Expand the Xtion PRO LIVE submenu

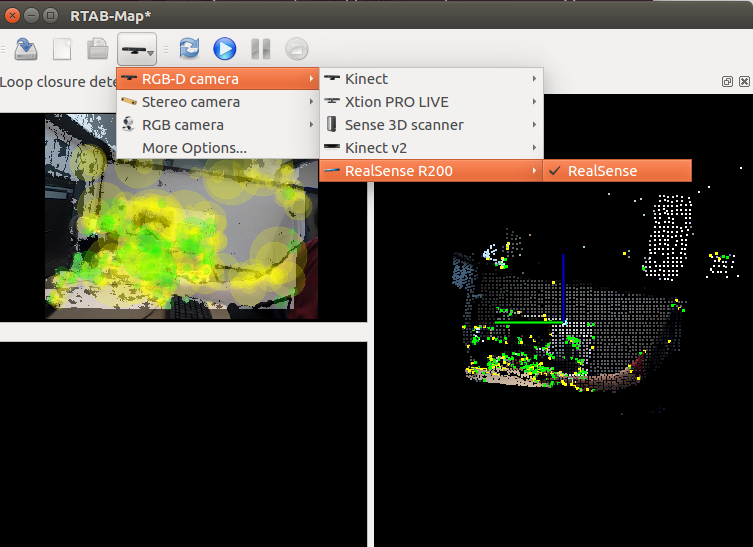tap(430, 102)
